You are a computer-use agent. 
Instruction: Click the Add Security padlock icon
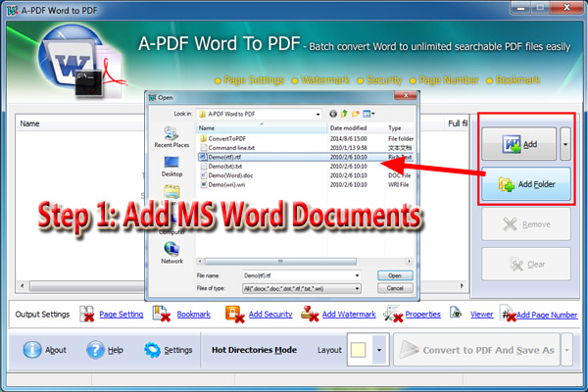point(234,314)
